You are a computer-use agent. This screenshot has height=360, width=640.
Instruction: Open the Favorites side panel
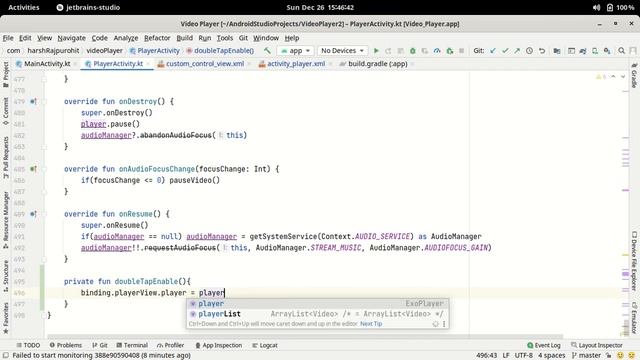tap(6, 318)
